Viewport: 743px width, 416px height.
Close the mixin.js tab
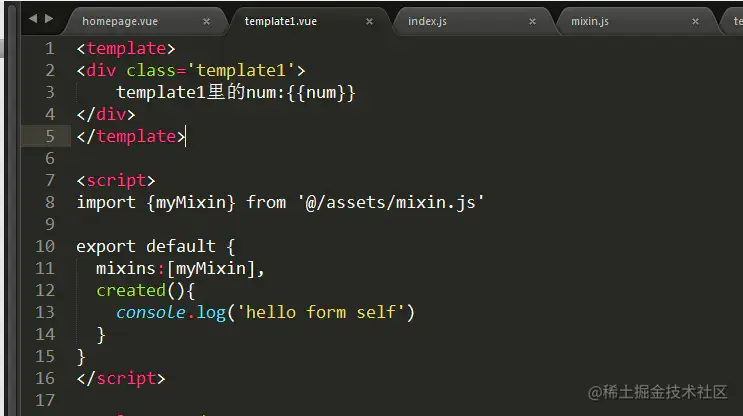point(695,21)
